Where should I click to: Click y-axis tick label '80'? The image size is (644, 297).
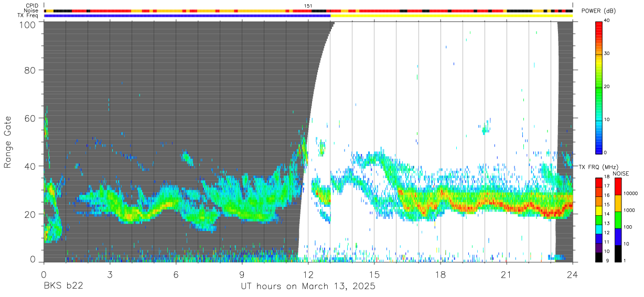(x=30, y=70)
